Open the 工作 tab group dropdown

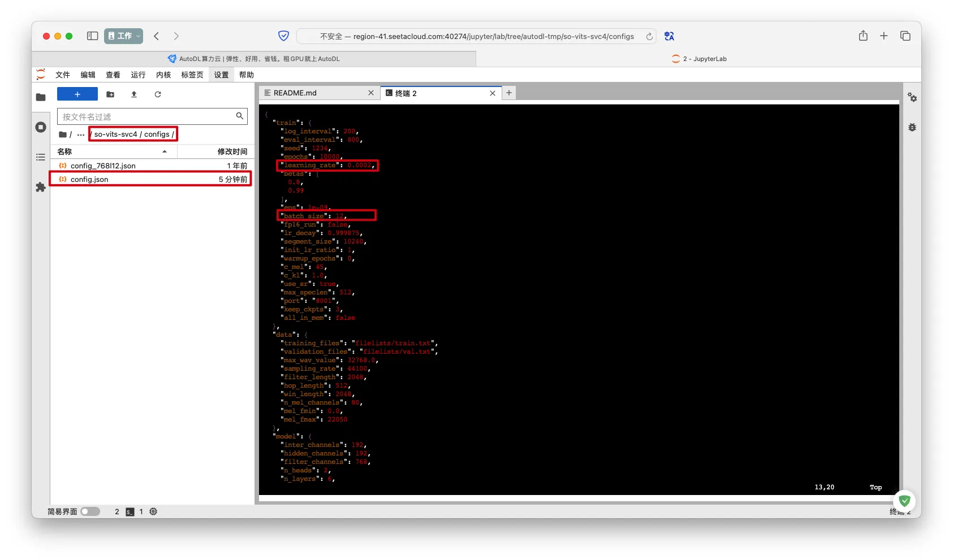click(x=123, y=36)
